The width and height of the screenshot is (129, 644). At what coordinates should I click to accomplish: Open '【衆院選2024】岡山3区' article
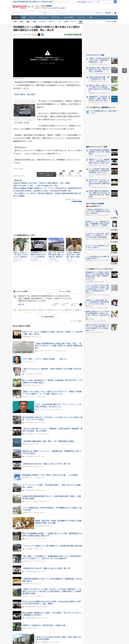click(x=46, y=464)
